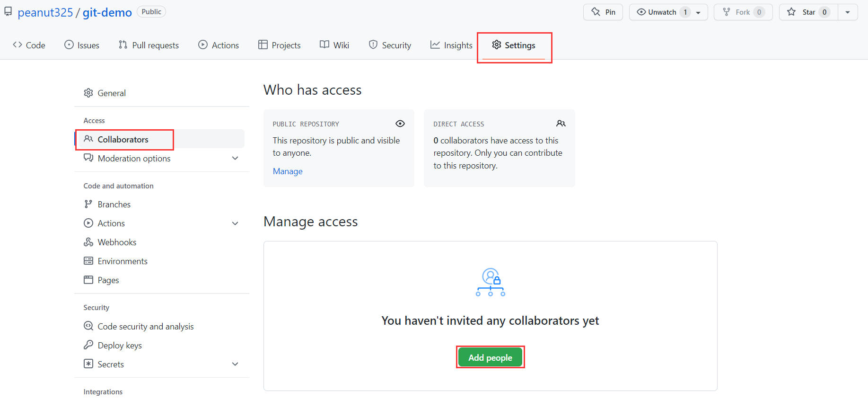Image resolution: width=868 pixels, height=400 pixels.
Task: Open Secrets settings in the sidebar
Action: tap(159, 364)
